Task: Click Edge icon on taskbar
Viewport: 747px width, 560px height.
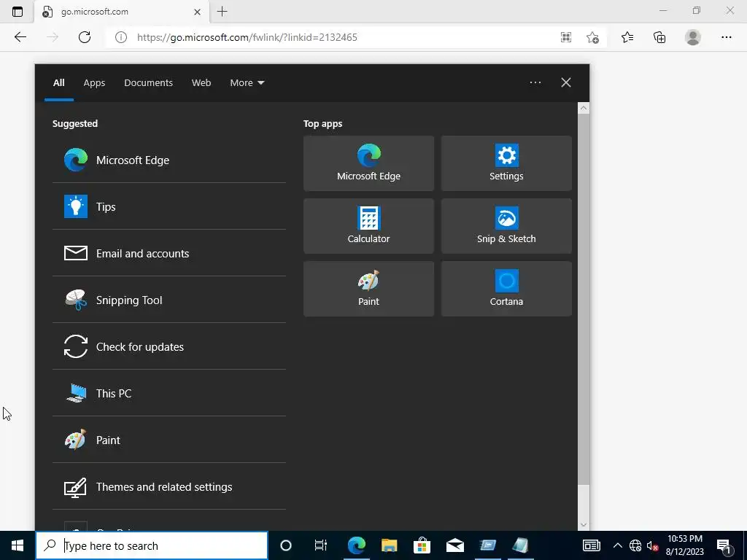Action: click(x=356, y=545)
